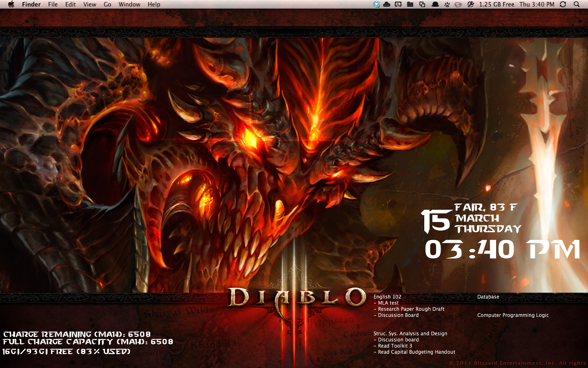
Task: Open the View menu
Action: tap(90, 4)
